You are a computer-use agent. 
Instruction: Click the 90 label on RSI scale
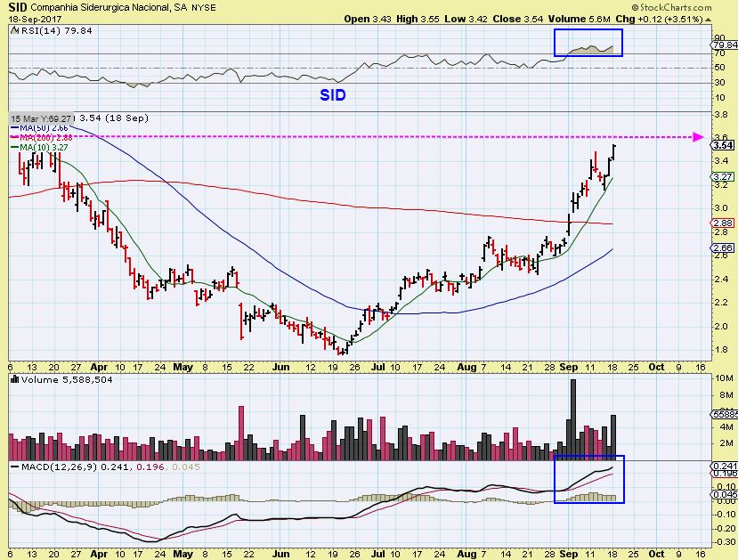[x=719, y=38]
